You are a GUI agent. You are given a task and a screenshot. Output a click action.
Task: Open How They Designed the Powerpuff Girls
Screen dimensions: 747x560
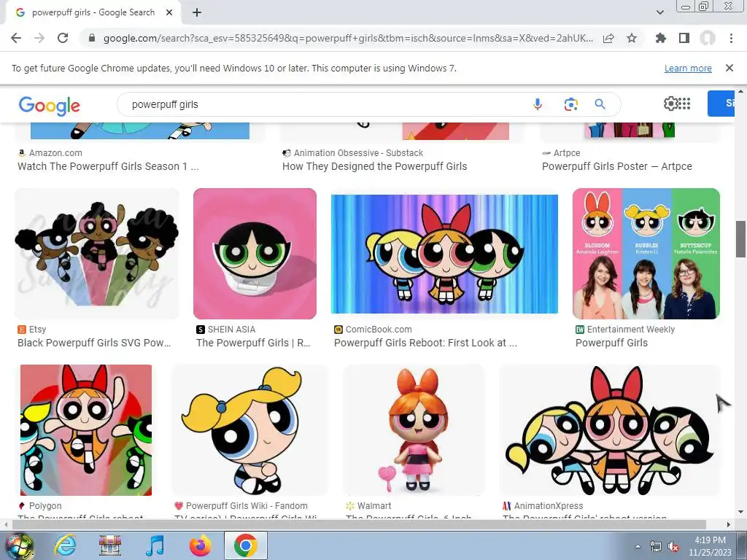374,166
